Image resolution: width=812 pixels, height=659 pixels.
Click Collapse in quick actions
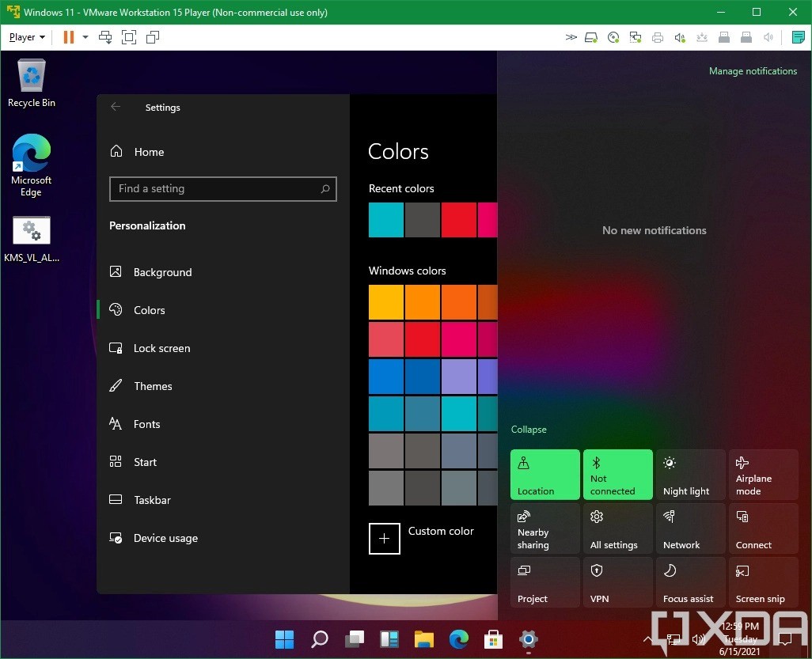click(x=529, y=429)
